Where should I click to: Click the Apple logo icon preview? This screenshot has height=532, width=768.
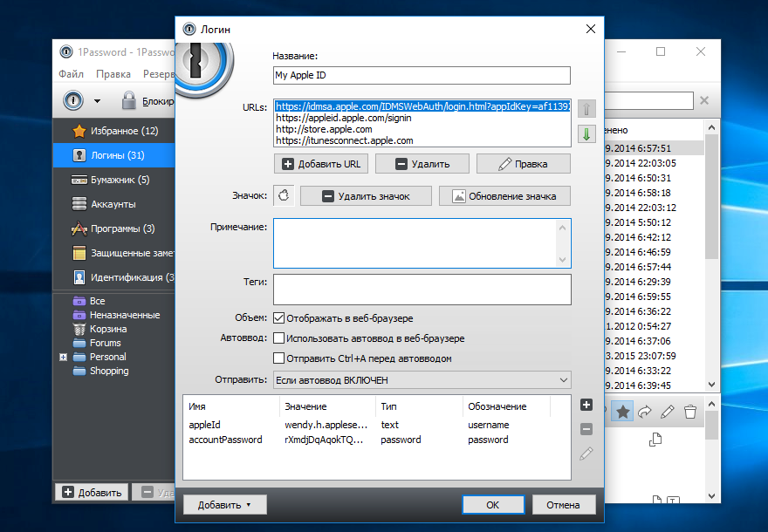click(284, 195)
